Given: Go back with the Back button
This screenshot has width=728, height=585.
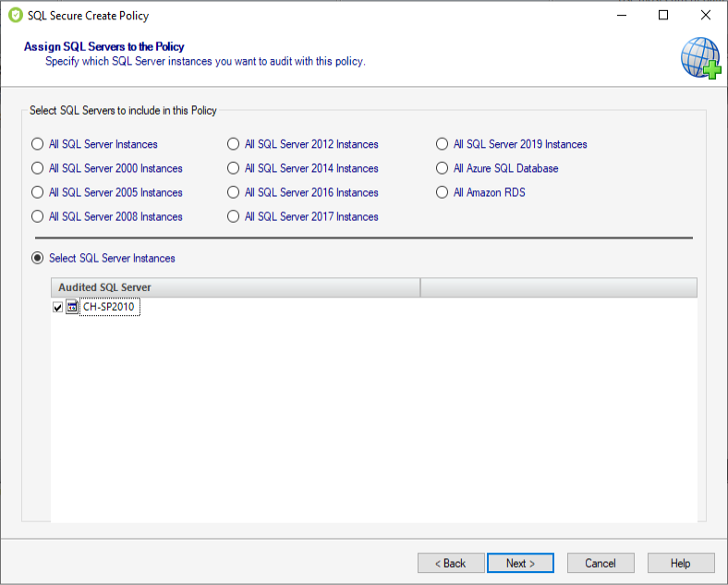Looking at the screenshot, I should click(x=451, y=563).
